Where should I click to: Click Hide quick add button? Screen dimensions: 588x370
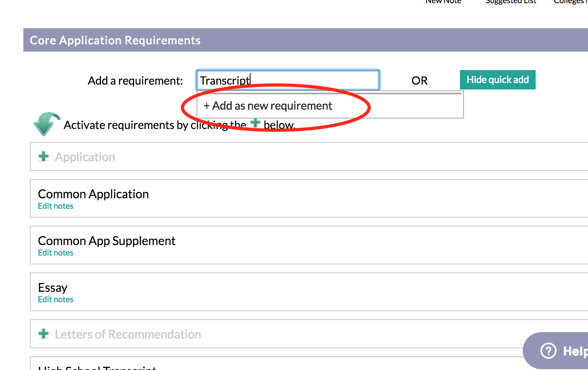(497, 80)
